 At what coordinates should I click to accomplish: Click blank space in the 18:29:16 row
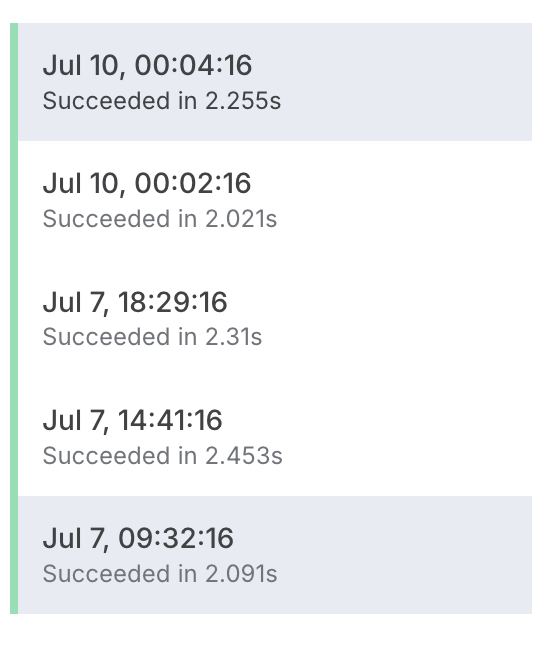pyautogui.click(x=406, y=318)
